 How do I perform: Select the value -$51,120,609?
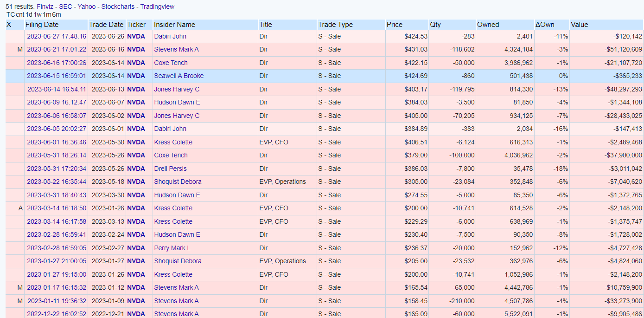(x=624, y=49)
